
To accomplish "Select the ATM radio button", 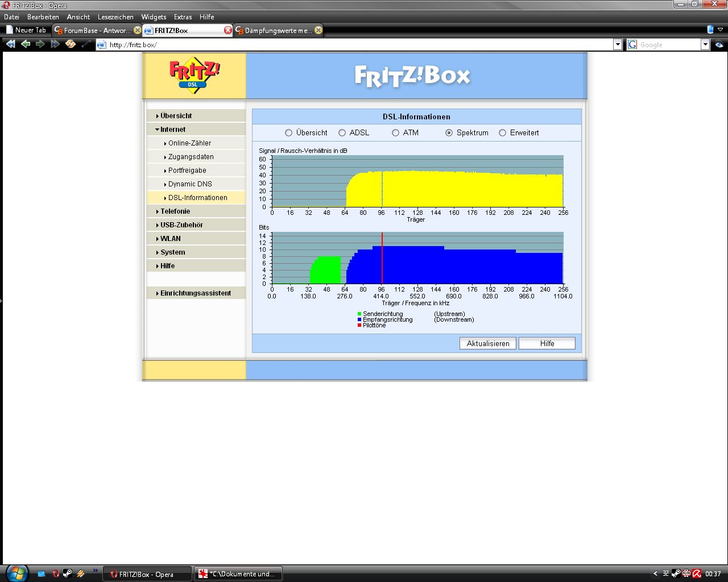I will pos(395,132).
